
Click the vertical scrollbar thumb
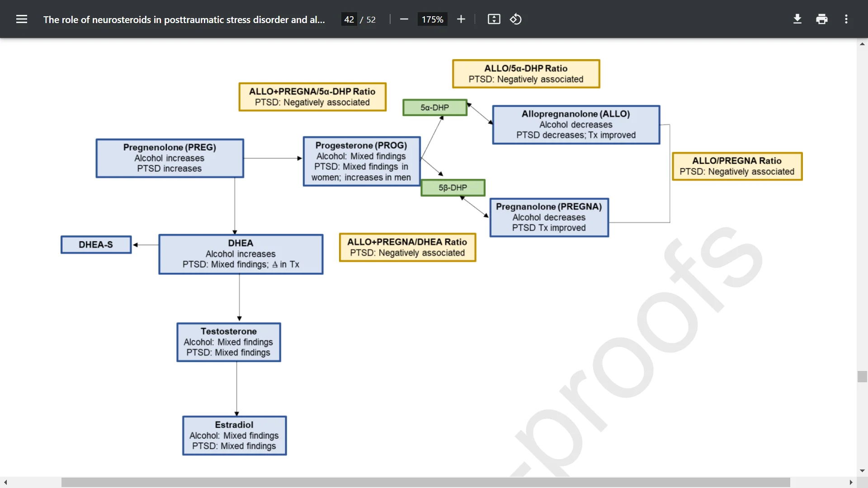point(862,376)
